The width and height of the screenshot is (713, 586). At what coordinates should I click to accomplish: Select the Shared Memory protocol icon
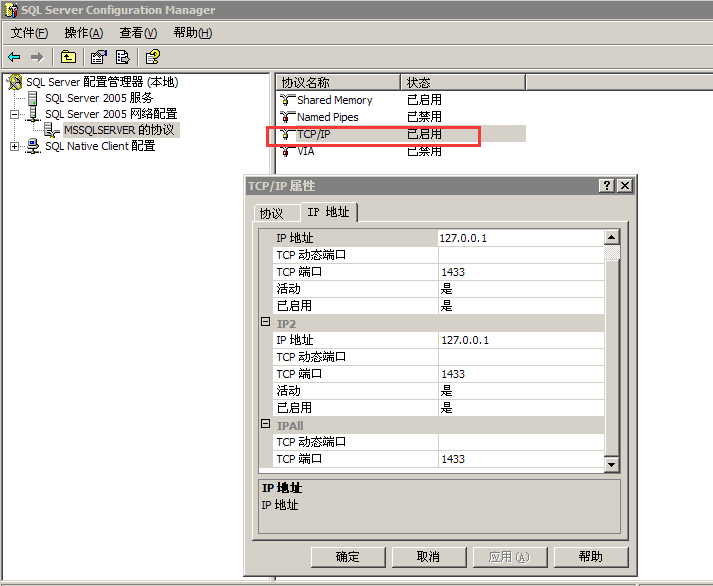[288, 100]
